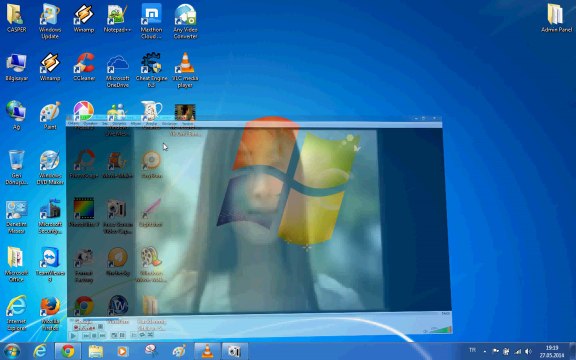Launch the Mozilla Firefox desktop shortcut
576x360 pixels.
50,313
